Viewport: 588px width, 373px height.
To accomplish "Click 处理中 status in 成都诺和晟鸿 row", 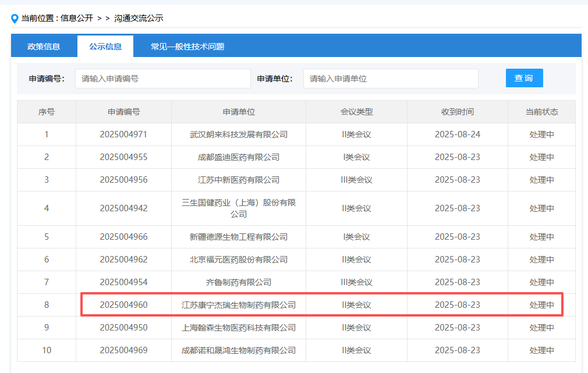I will pos(542,350).
